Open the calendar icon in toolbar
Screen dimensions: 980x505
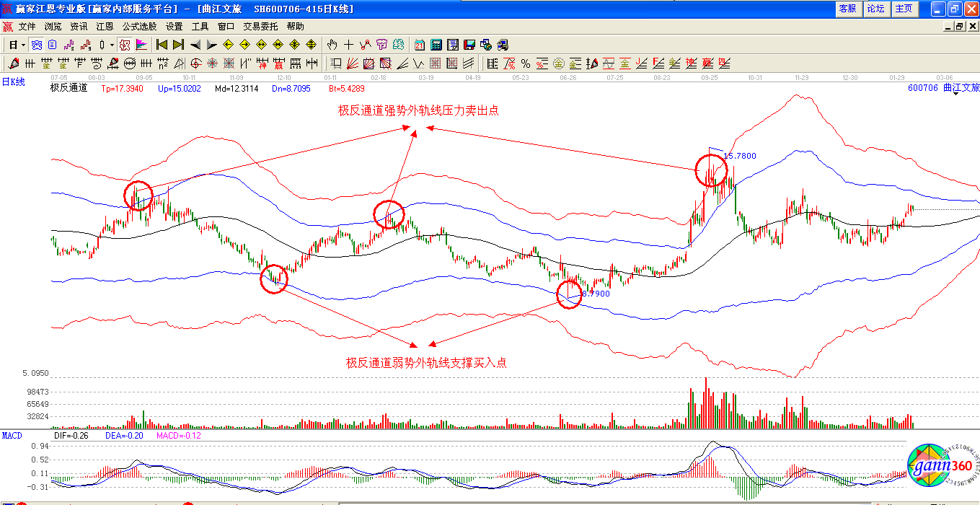click(419, 45)
